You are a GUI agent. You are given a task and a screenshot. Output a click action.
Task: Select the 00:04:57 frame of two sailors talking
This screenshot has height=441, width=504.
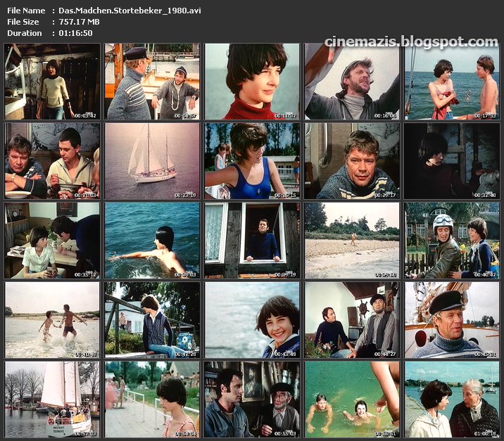point(152,82)
